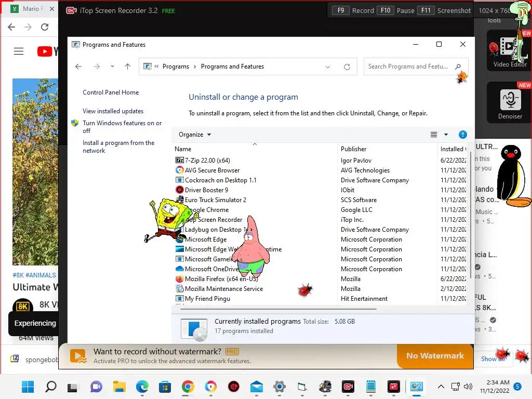Select 7-Zip 22.00 (x64) entry
The width and height of the screenshot is (532, 399).
[207, 160]
